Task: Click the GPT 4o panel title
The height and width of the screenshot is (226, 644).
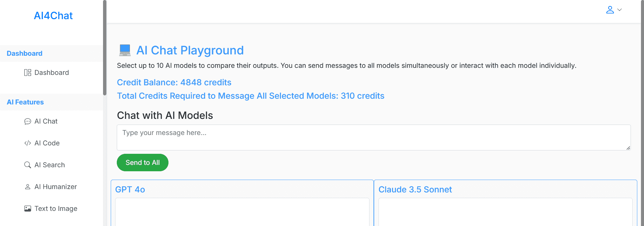Action: (130, 189)
